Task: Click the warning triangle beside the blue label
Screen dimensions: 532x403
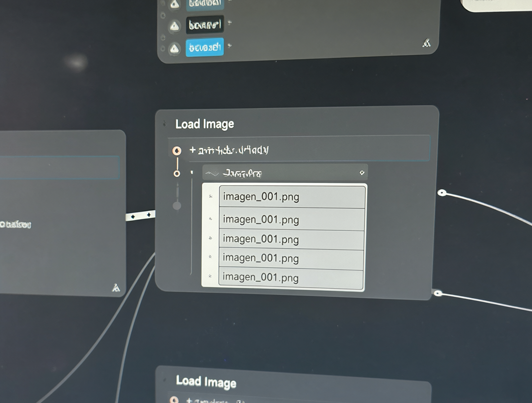Action: point(174,49)
